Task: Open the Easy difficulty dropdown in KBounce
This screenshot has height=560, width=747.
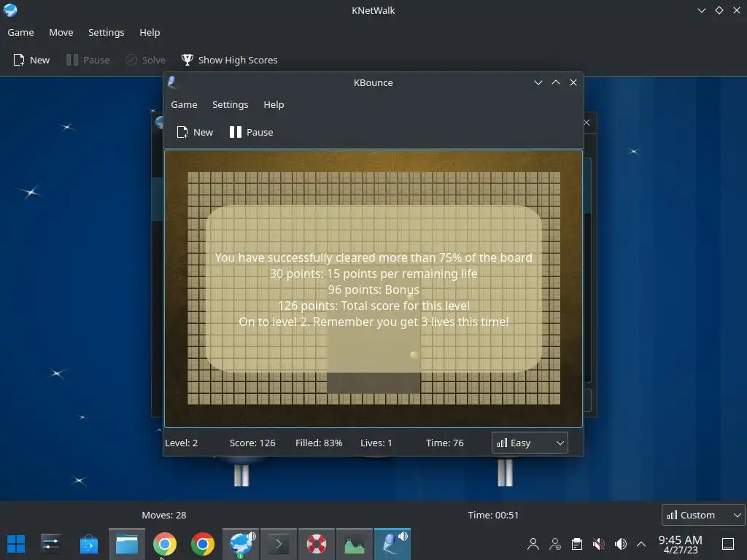Action: (x=530, y=443)
